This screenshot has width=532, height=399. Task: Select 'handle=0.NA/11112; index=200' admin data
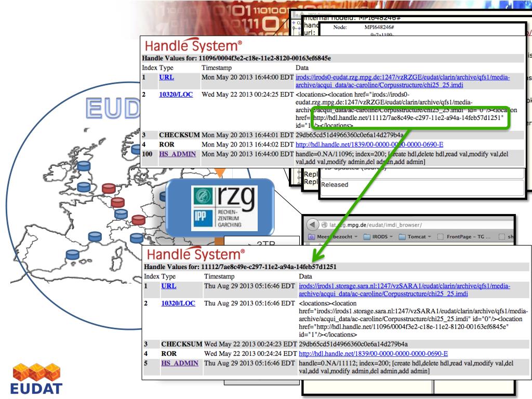406,367
